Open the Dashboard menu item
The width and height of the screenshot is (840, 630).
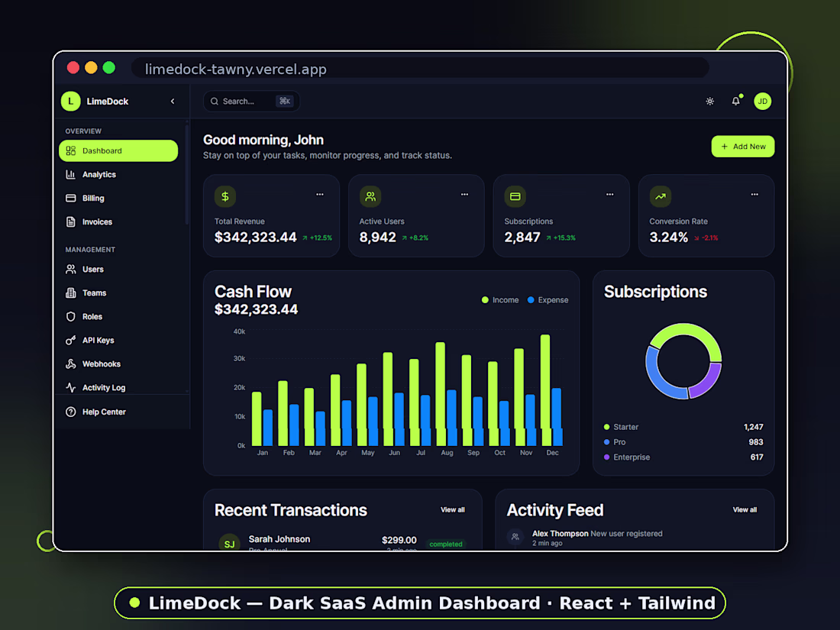click(x=118, y=150)
